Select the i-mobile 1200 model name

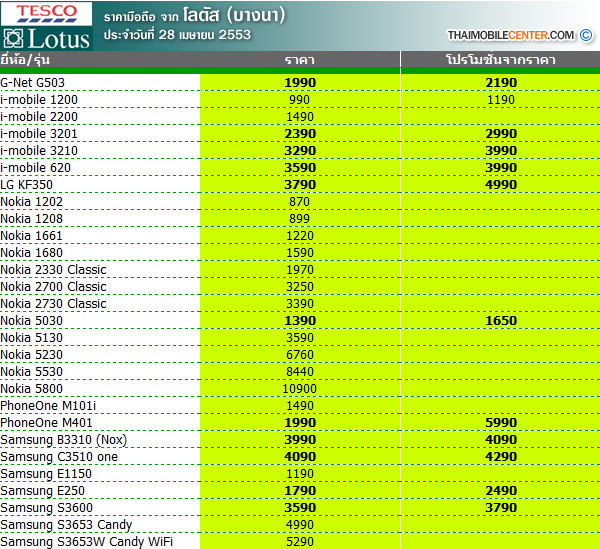(x=39, y=100)
